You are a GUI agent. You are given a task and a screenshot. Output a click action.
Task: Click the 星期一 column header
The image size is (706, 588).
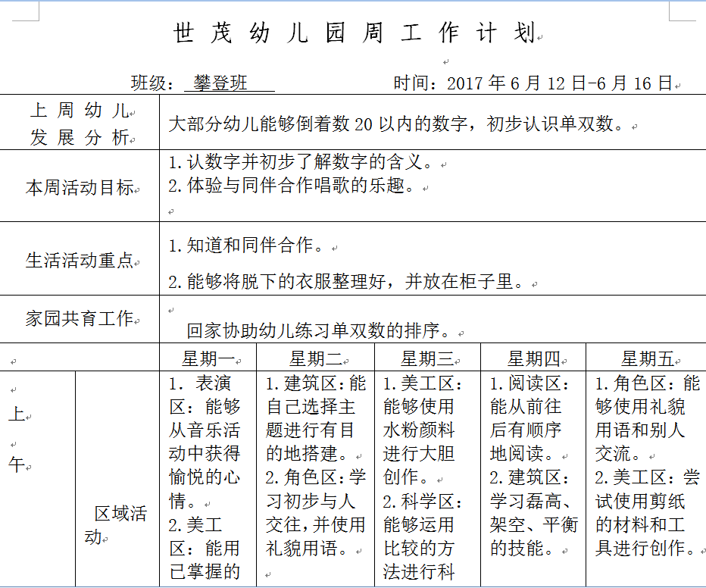point(208,358)
